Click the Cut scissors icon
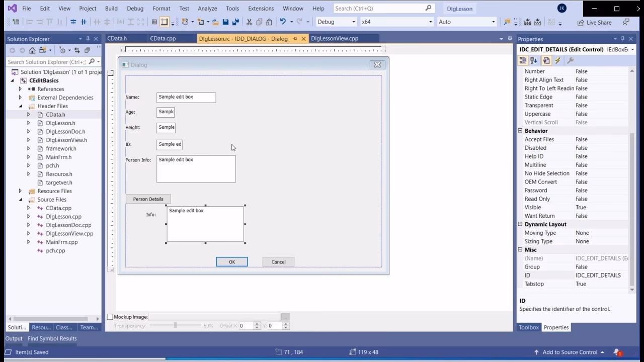The height and width of the screenshot is (362, 644). [249, 22]
